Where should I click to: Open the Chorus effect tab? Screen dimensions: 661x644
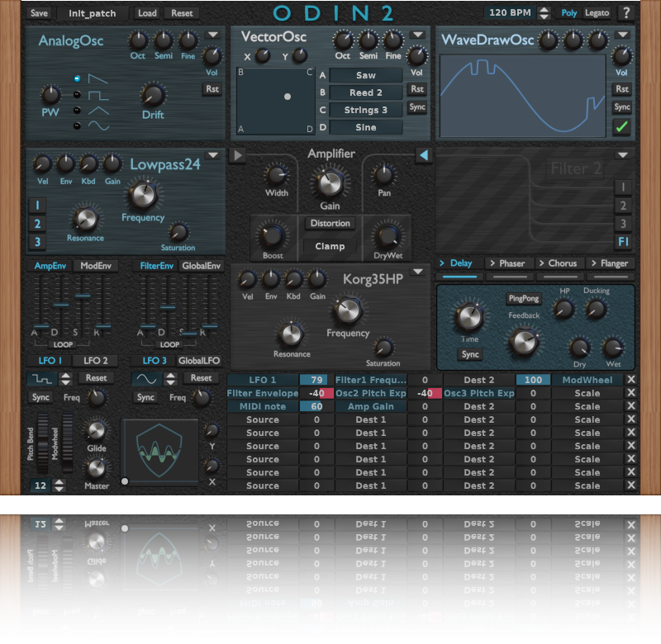tap(559, 263)
